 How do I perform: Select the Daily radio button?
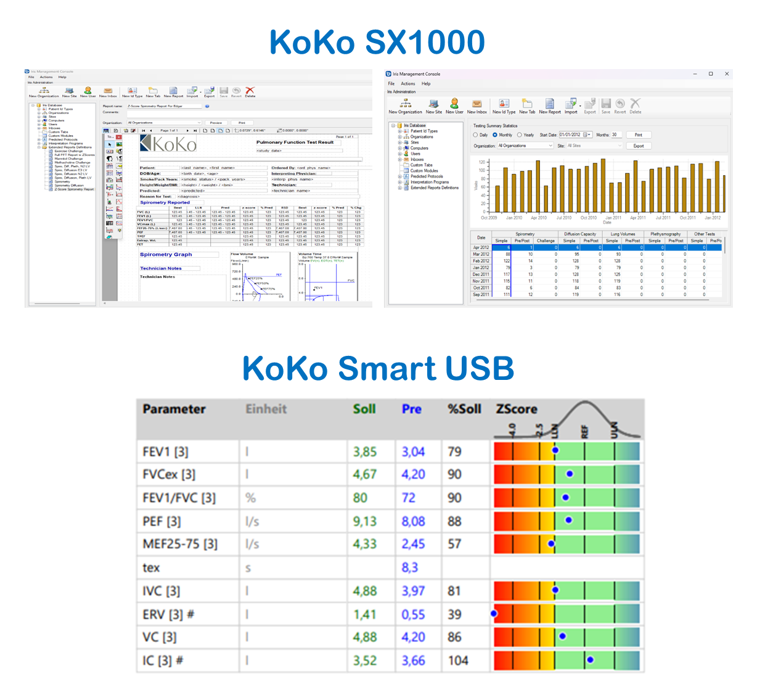pos(475,135)
